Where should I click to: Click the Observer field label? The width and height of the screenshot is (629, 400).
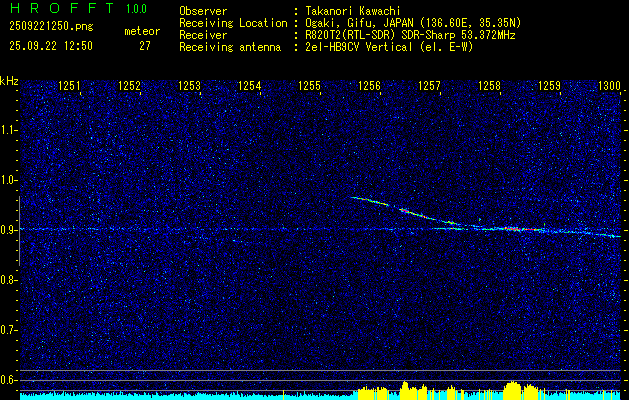[203, 11]
